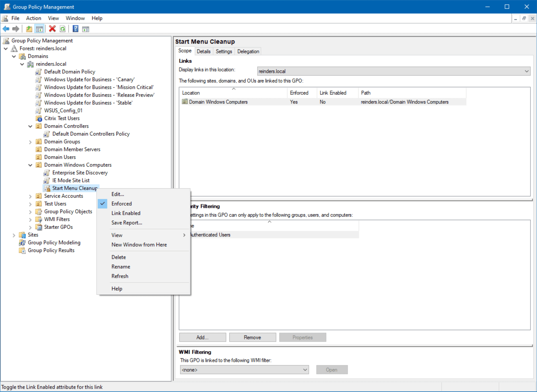Click the Group Policy Management root icon
The height and width of the screenshot is (392, 537).
coord(6,41)
